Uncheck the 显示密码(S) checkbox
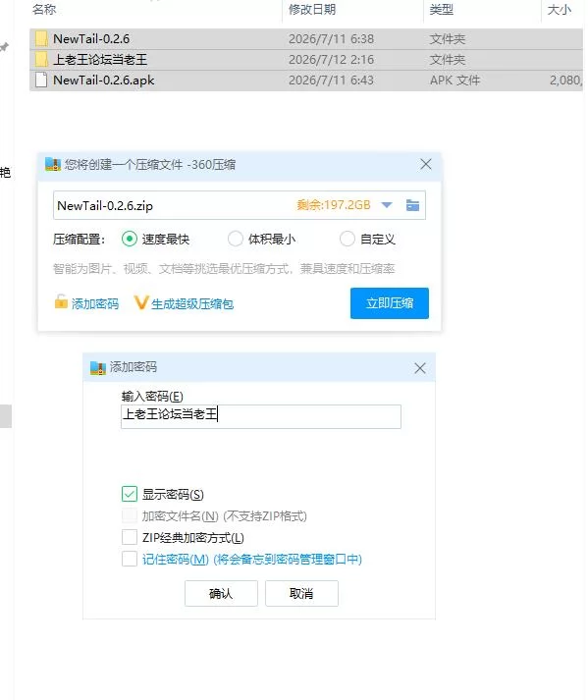Screen dimensions: 588x700 [x=130, y=494]
